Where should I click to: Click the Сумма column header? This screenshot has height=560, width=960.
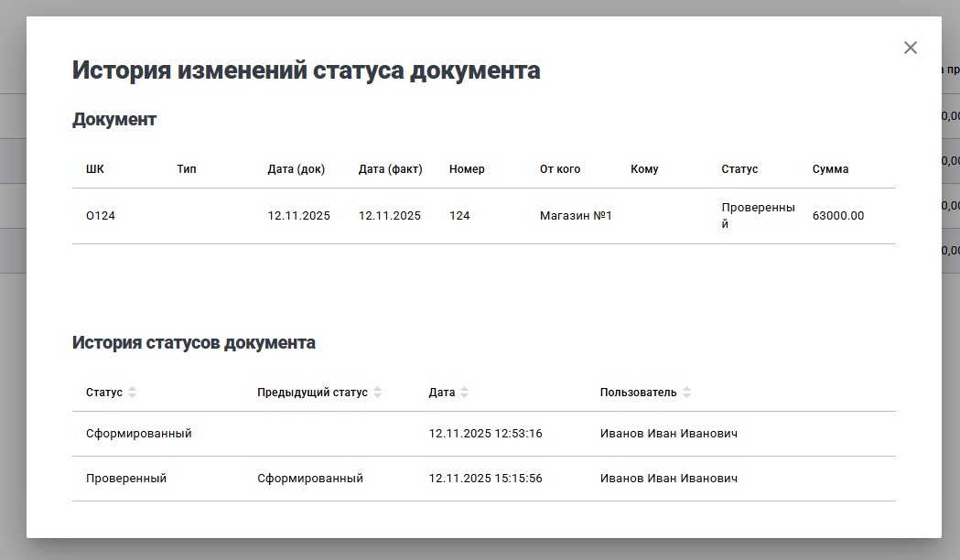click(x=829, y=169)
